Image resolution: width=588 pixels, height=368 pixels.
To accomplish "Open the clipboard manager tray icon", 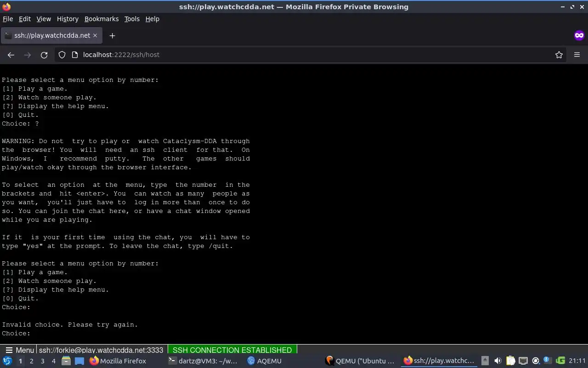I will coord(510,361).
